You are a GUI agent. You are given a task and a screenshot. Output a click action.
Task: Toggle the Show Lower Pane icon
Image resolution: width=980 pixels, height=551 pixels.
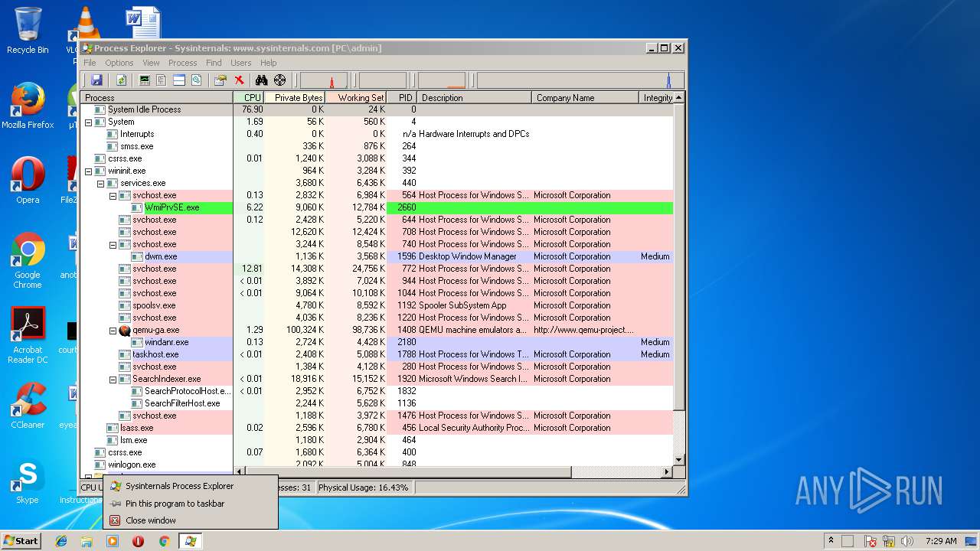click(179, 80)
